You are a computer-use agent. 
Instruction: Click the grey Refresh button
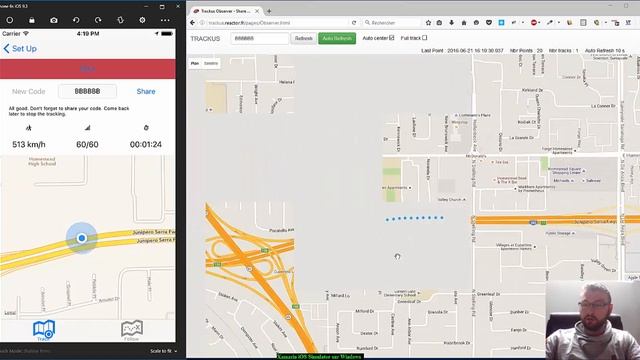tap(303, 38)
